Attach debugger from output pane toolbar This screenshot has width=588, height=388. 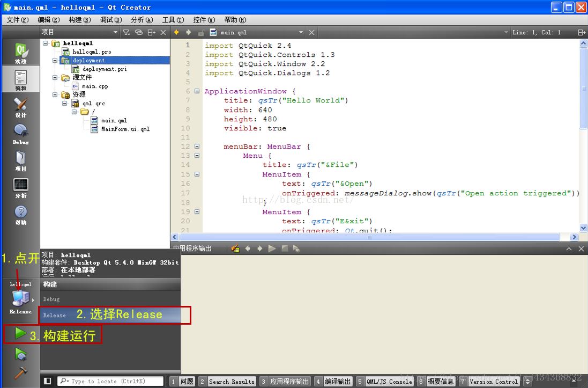coord(296,248)
